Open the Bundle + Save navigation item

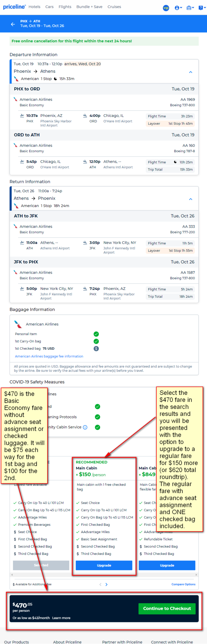tap(89, 6)
